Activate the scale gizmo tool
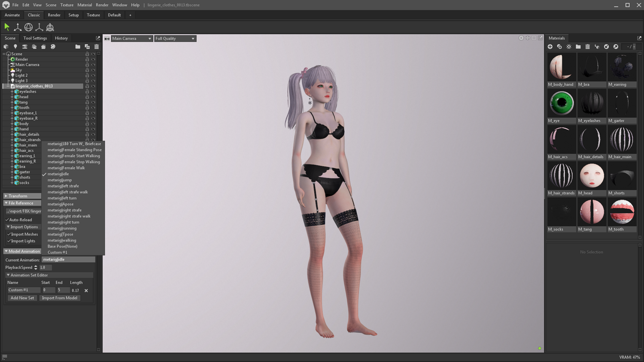The image size is (644, 362). 39,27
